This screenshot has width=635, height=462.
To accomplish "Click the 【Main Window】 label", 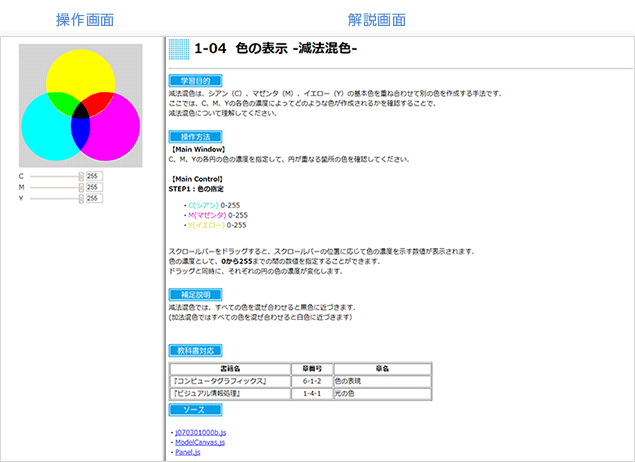I will (x=198, y=149).
